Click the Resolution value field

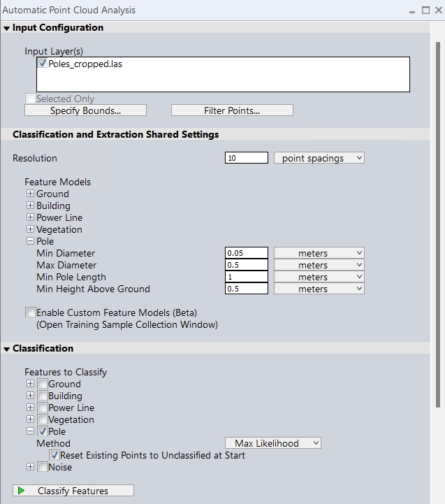coord(247,158)
